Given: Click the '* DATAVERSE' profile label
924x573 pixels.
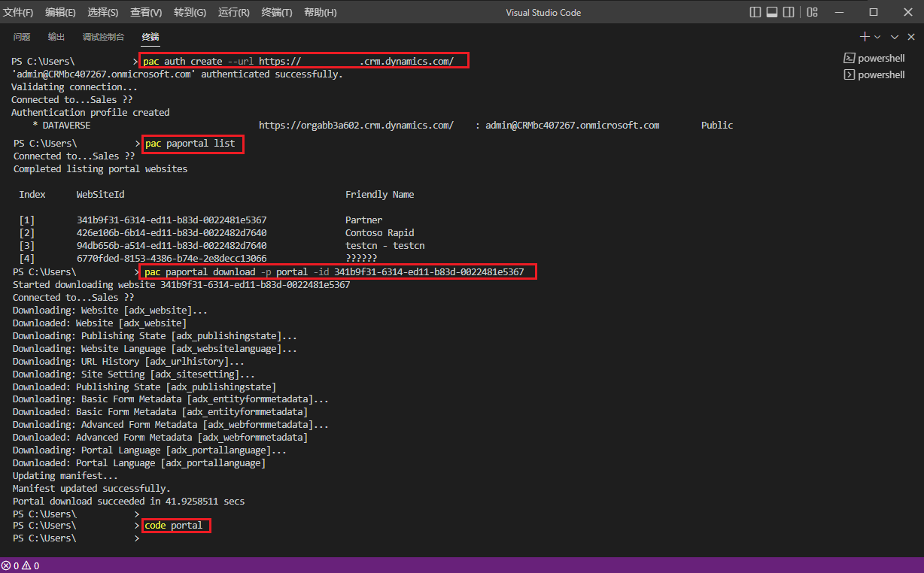Looking at the screenshot, I should tap(62, 125).
